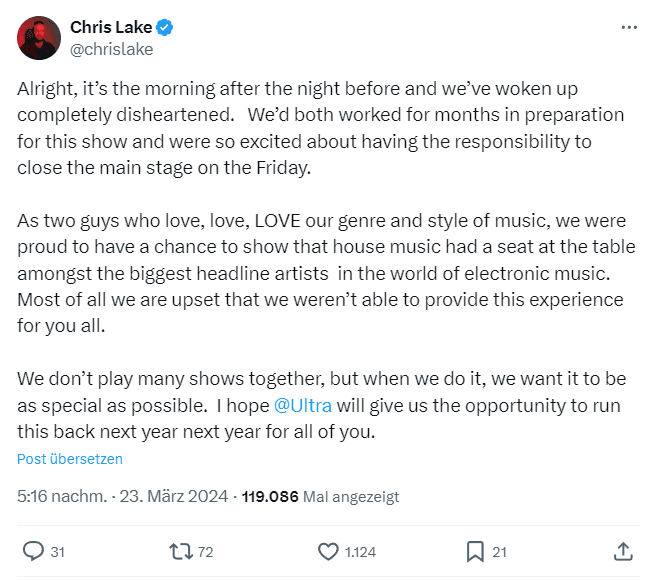Click the Chris Lake display name
The width and height of the screenshot is (655, 580).
pos(110,27)
